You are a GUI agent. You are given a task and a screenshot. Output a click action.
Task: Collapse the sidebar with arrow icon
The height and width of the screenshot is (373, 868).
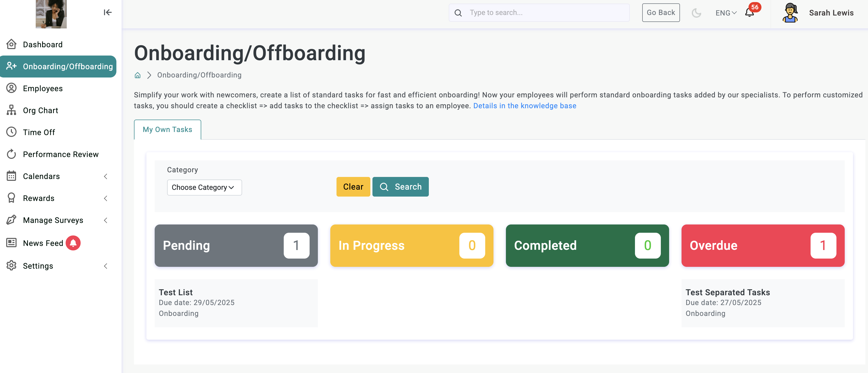tap(108, 12)
